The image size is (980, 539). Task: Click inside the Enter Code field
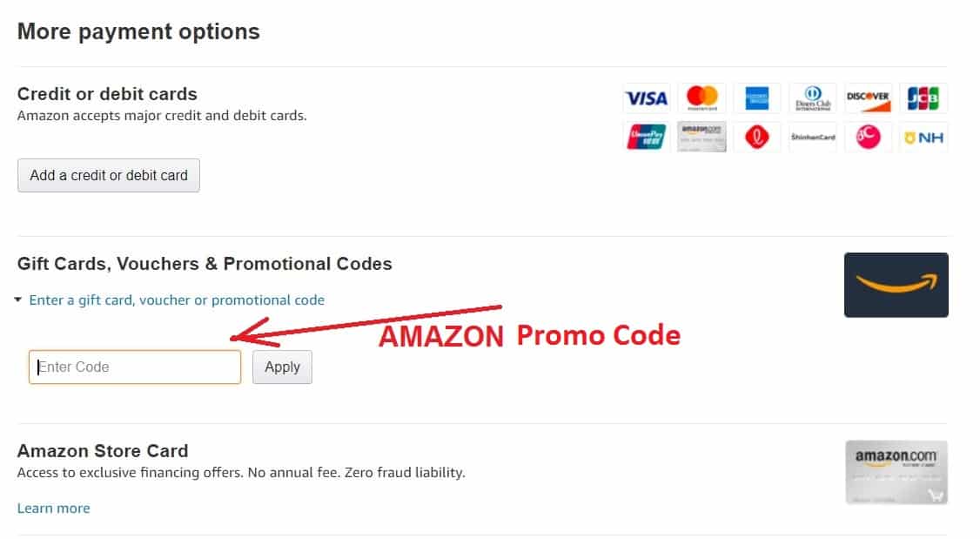[134, 367]
